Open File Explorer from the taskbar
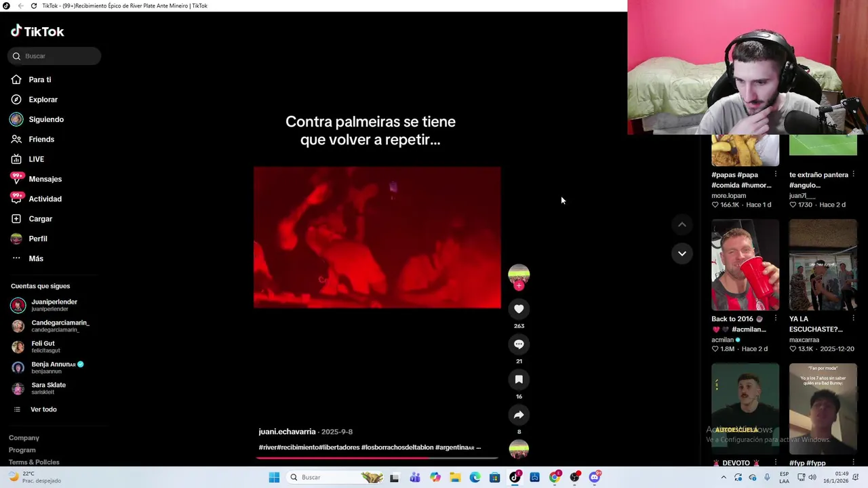 click(x=455, y=477)
